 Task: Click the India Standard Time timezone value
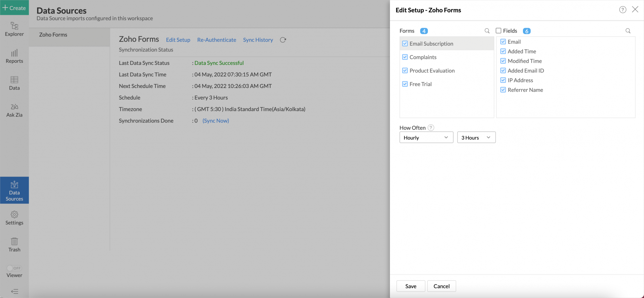(x=250, y=109)
